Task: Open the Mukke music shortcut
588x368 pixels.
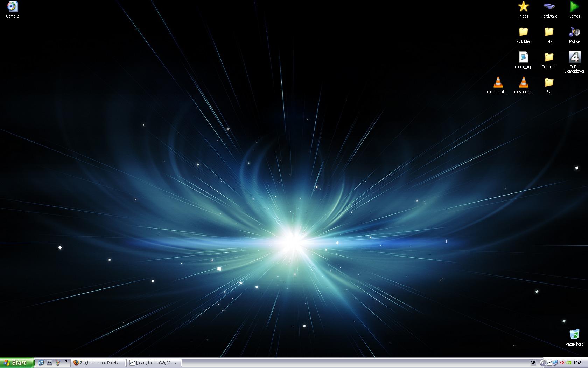Action: click(574, 35)
